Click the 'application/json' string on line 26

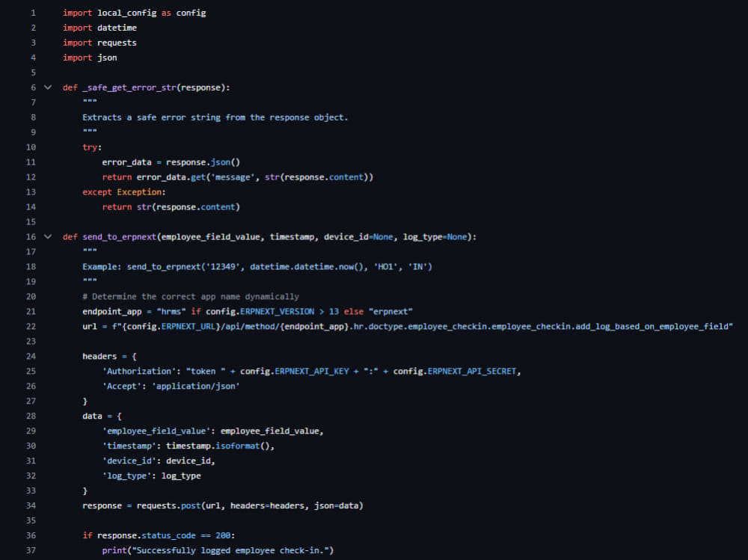coord(195,387)
